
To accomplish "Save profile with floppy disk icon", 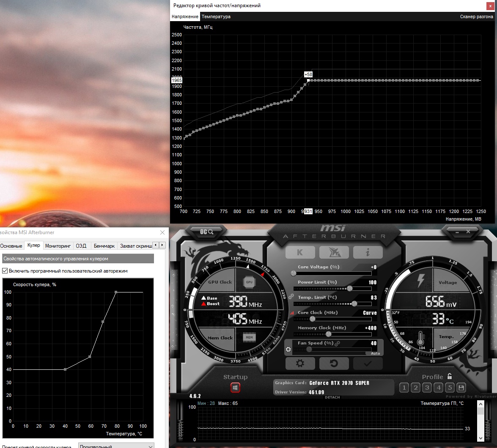I will tap(461, 388).
